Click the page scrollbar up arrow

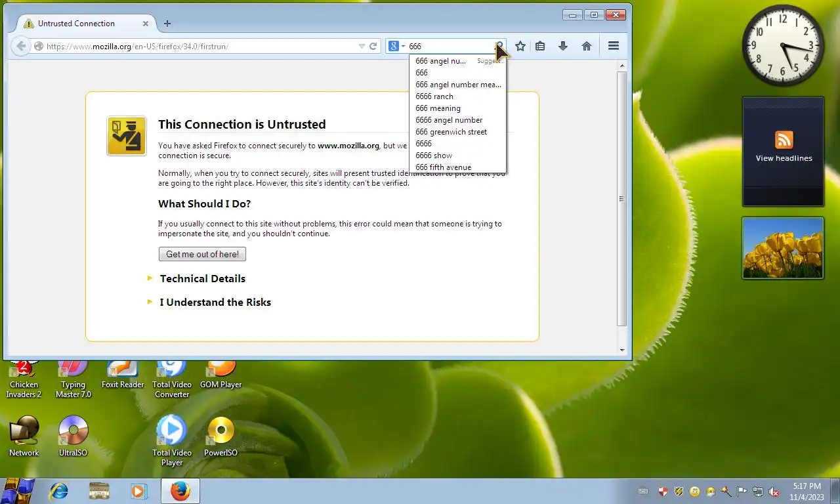pos(622,65)
